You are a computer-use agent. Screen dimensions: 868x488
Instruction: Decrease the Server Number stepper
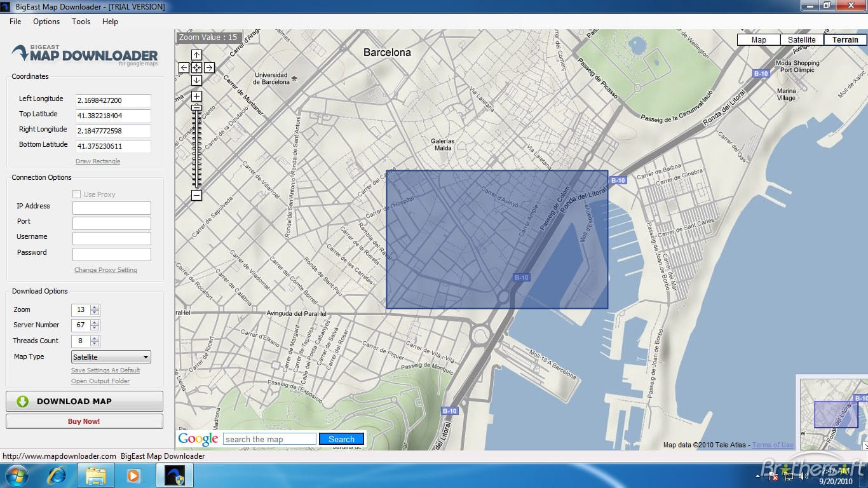click(95, 328)
